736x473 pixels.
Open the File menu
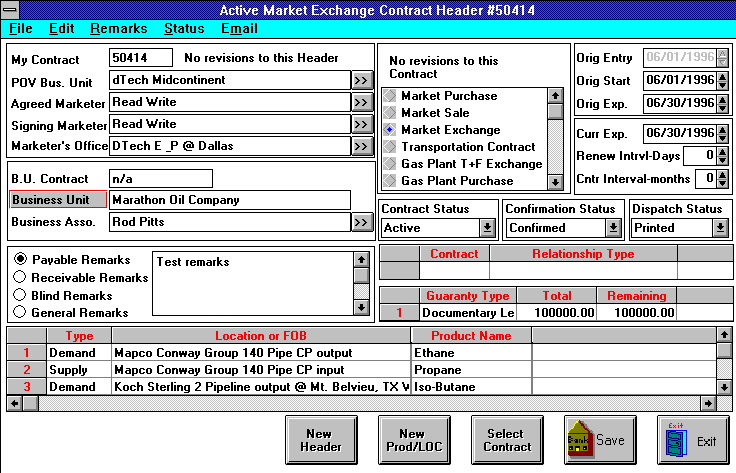click(x=21, y=29)
